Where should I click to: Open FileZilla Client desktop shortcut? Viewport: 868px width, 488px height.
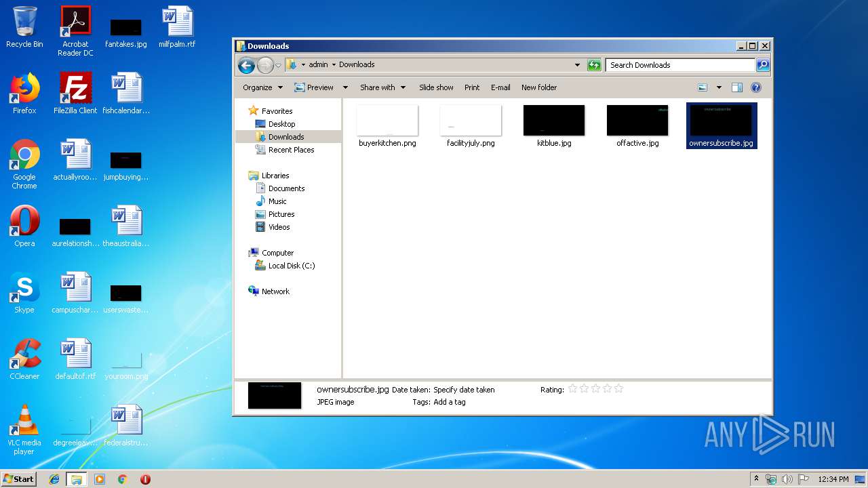tap(75, 94)
